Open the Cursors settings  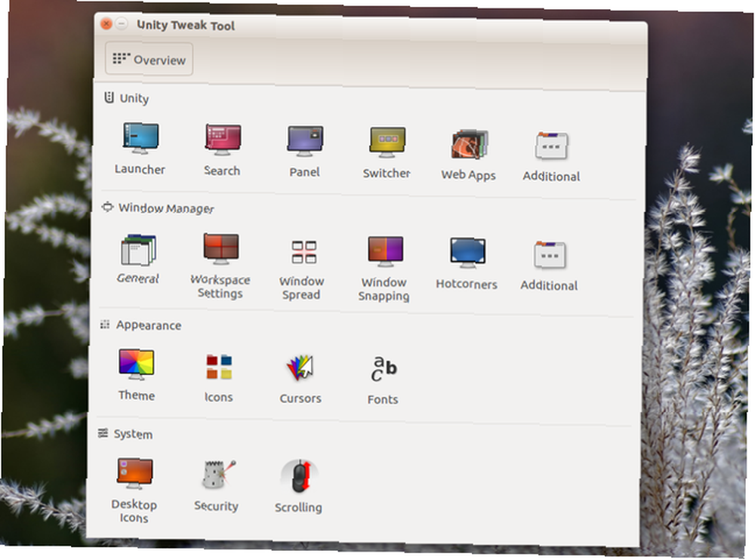point(300,379)
